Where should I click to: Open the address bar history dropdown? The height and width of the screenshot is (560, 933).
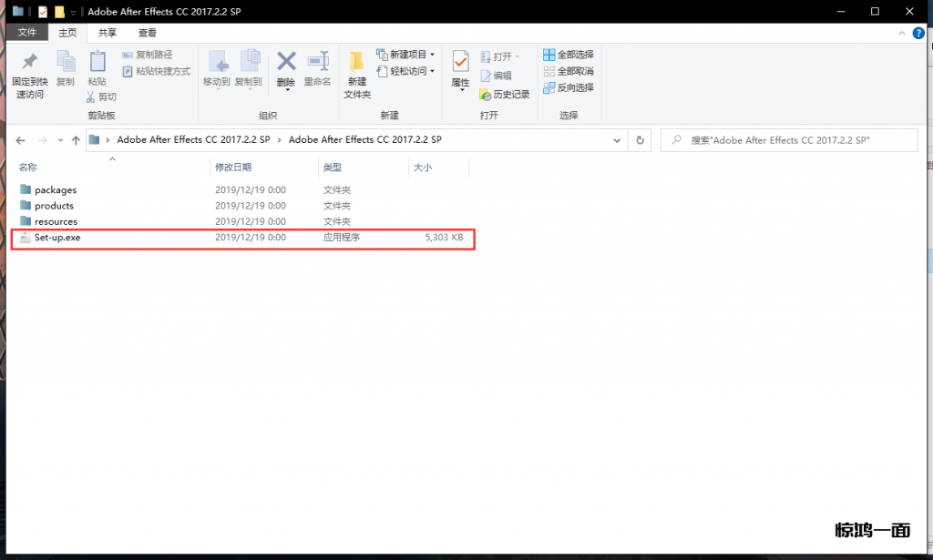[x=618, y=140]
